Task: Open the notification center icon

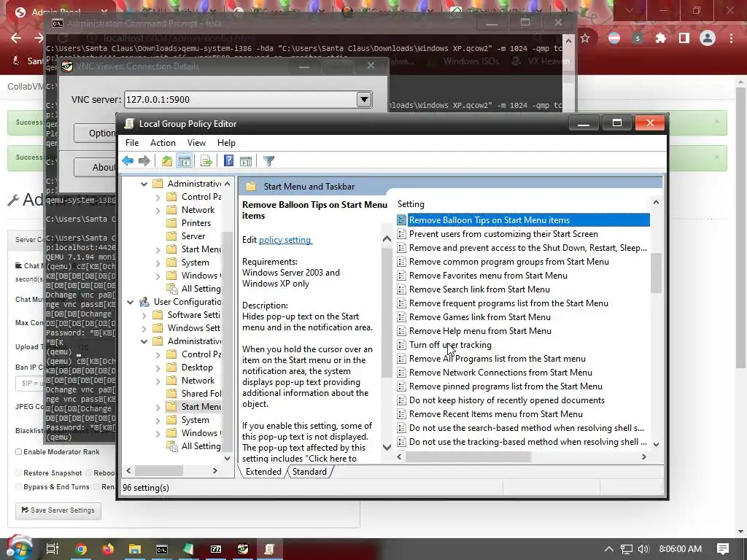Action: (x=723, y=549)
